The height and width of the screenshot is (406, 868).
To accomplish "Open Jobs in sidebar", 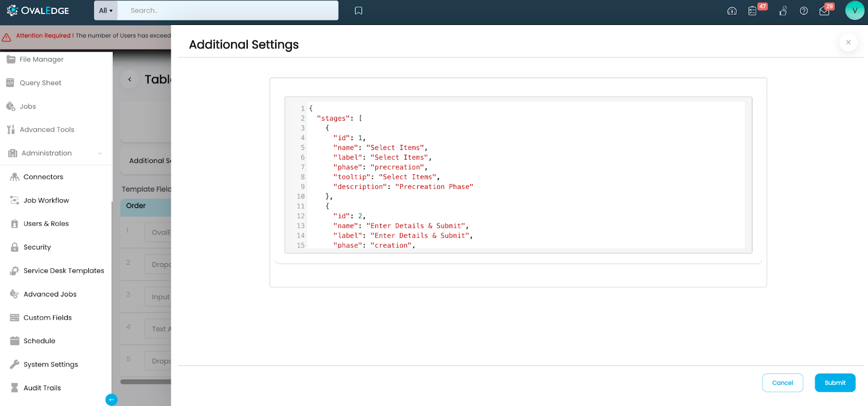I will pyautogui.click(x=28, y=106).
